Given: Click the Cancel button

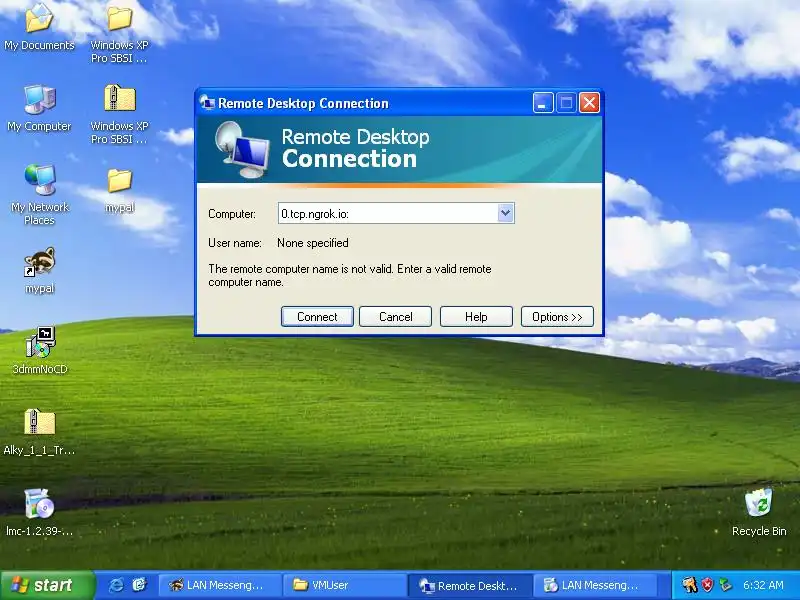Looking at the screenshot, I should click(x=395, y=316).
